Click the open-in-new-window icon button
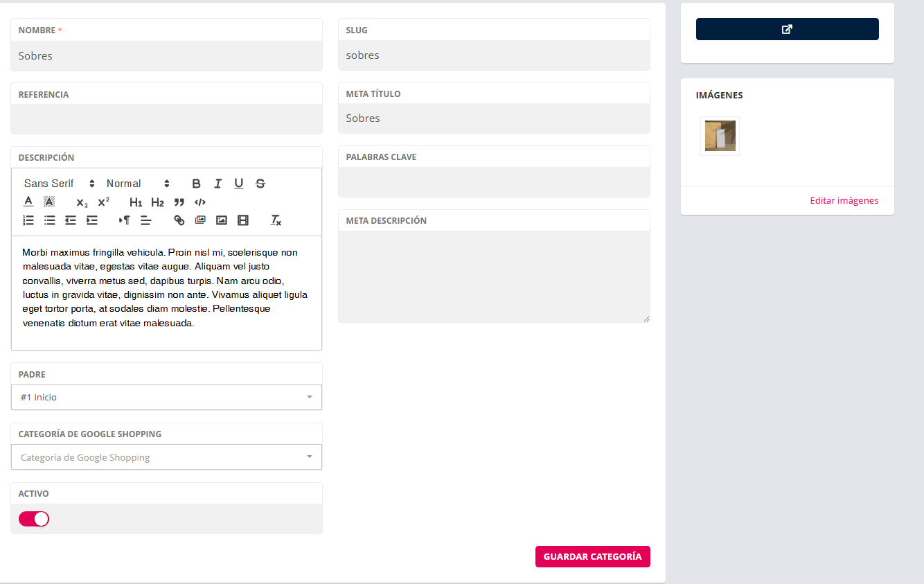The height and width of the screenshot is (584, 924). 787,29
